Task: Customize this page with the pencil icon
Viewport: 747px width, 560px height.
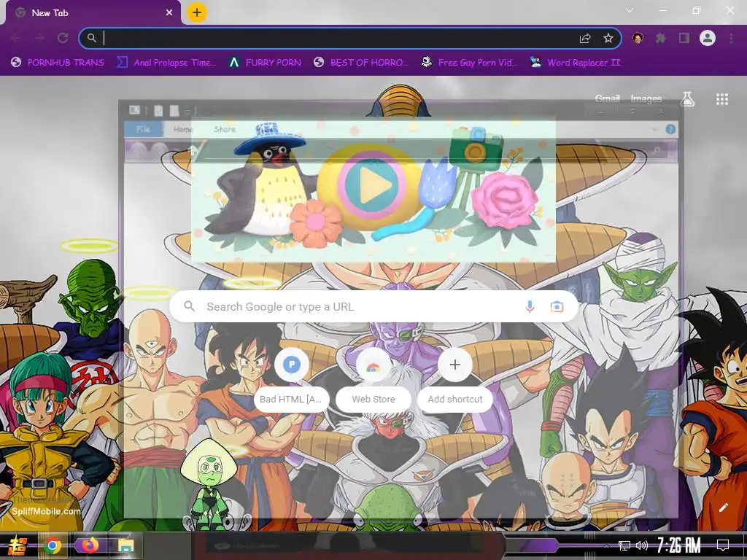Action: [x=723, y=507]
